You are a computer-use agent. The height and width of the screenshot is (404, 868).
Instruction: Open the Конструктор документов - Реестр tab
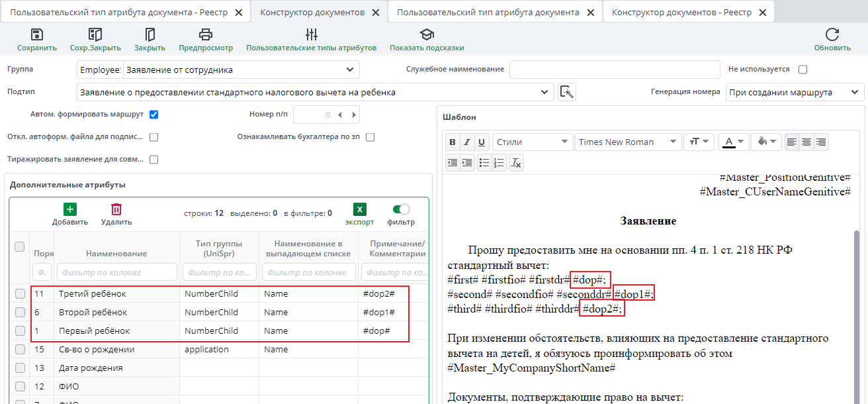coord(680,11)
